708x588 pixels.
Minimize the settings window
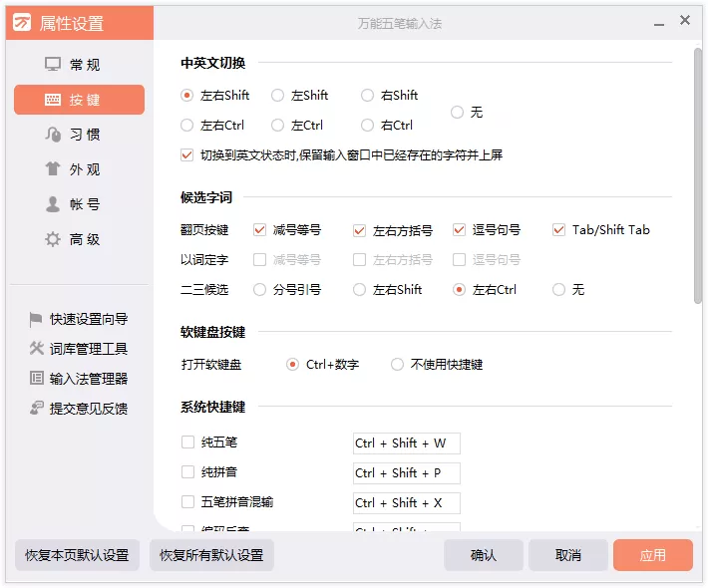tap(659, 24)
